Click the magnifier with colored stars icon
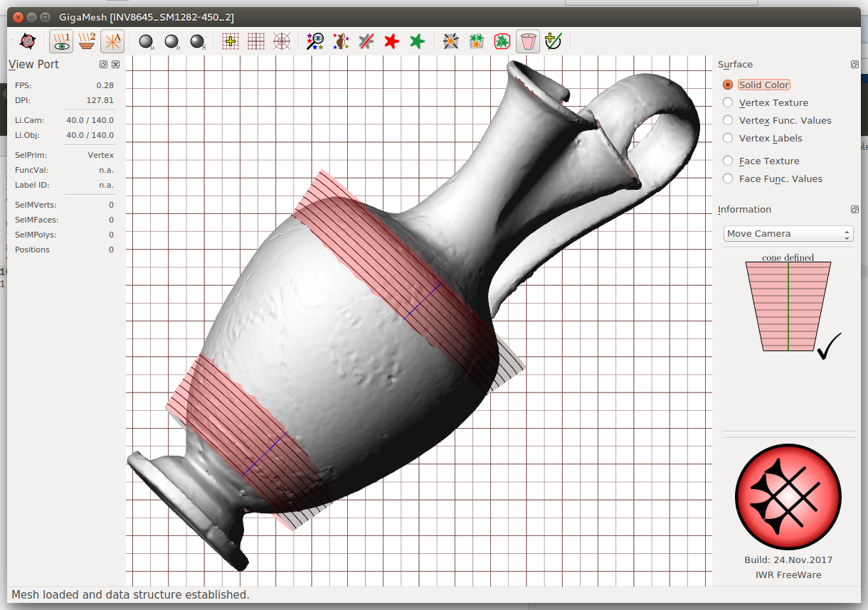 pyautogui.click(x=315, y=42)
